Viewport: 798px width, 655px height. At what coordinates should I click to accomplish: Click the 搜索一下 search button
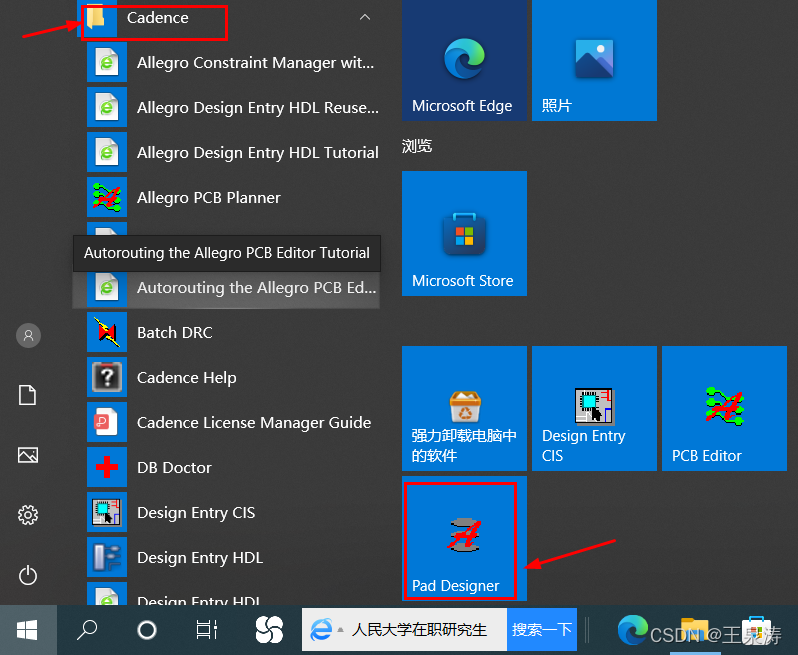tap(542, 630)
